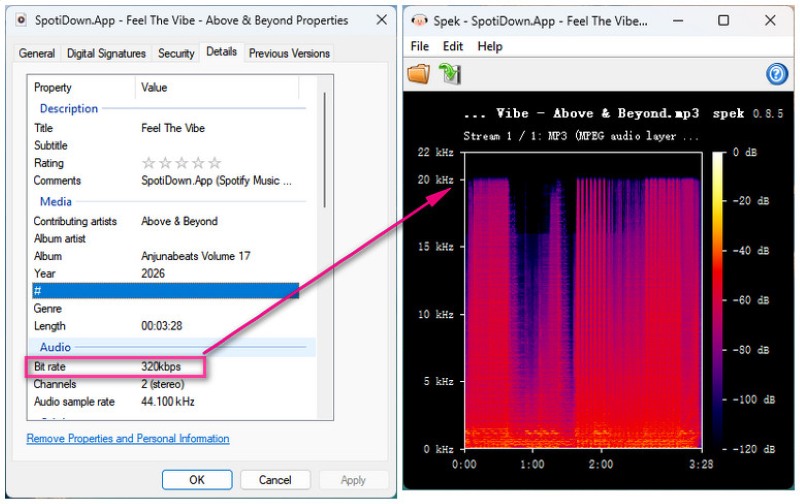The image size is (800, 504).
Task: Click the Comments value 'SpotiDown.App (Spotify Music ...'
Action: point(216,181)
